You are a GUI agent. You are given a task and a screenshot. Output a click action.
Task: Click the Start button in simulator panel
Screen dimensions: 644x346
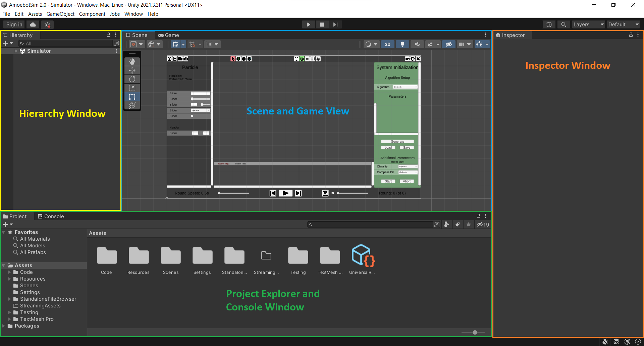(388, 181)
